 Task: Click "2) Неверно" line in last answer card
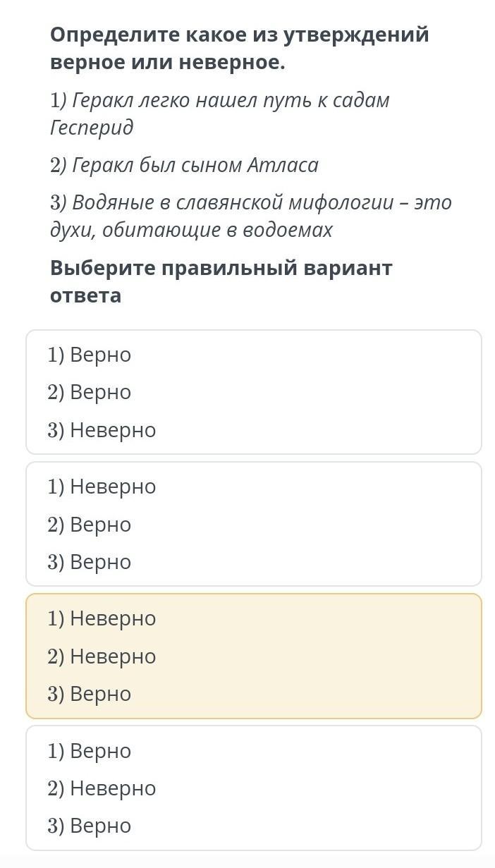pos(102,788)
